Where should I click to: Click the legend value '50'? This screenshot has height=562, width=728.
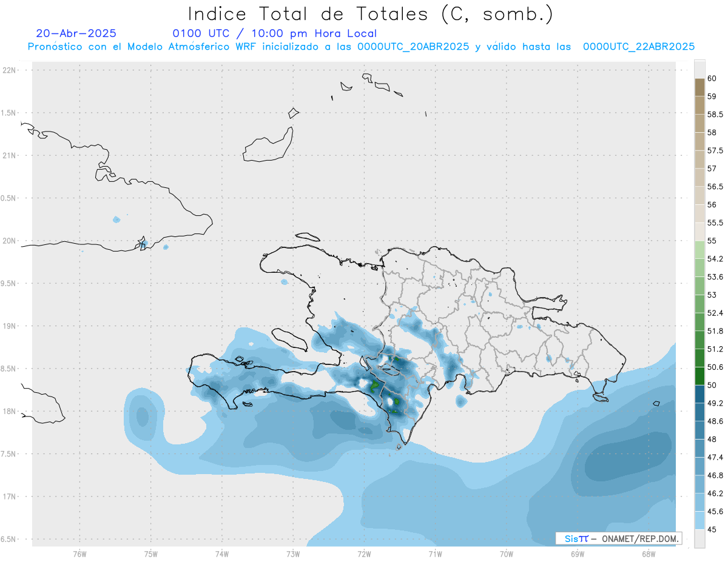(712, 385)
